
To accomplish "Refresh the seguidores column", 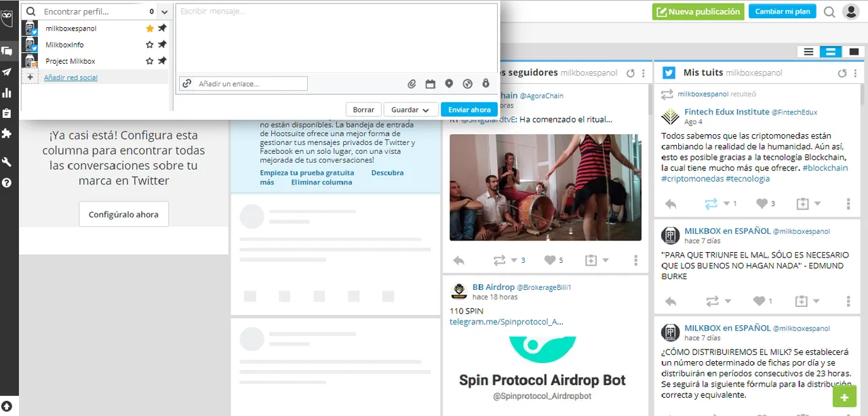I will (631, 73).
